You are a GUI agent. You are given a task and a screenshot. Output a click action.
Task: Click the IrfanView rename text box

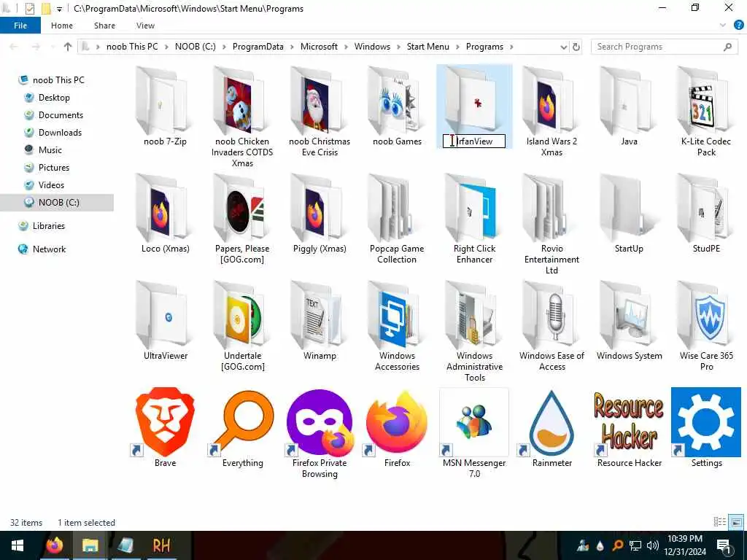474,141
